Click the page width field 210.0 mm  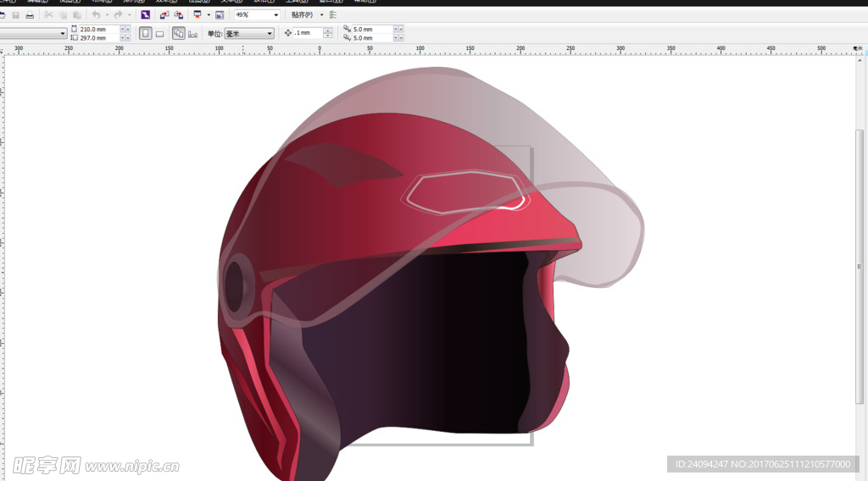click(98, 29)
